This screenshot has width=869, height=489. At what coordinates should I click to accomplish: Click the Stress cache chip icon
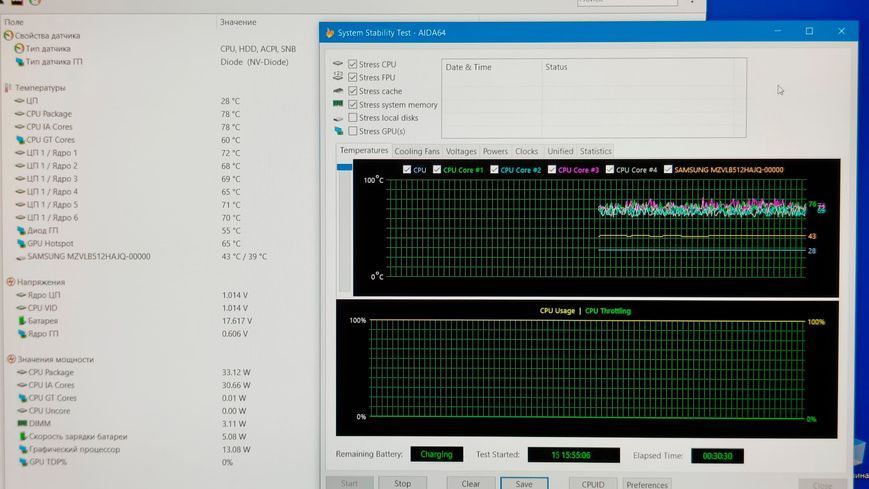pos(338,90)
